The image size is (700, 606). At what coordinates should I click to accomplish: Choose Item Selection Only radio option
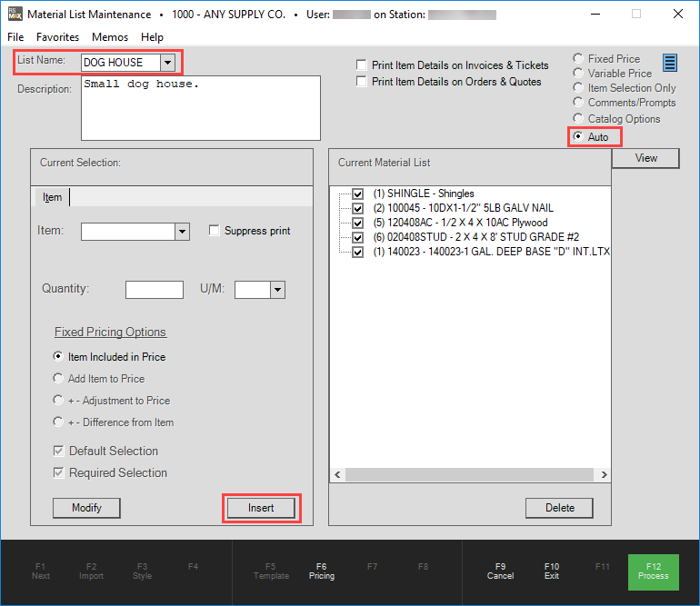[578, 87]
